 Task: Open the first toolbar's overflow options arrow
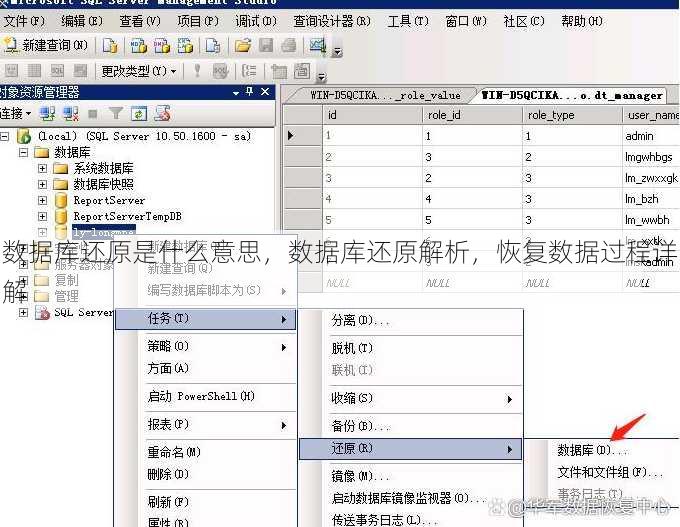click(x=337, y=52)
